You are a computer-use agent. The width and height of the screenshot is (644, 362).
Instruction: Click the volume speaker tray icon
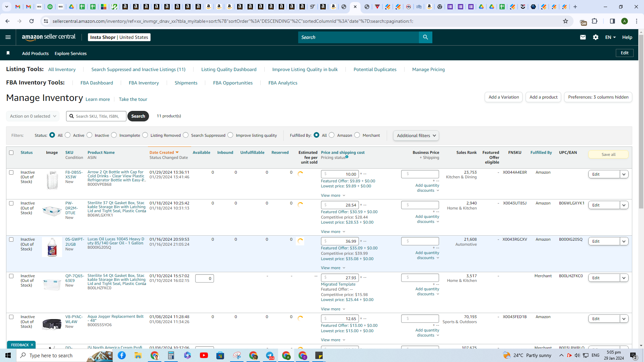click(577, 355)
